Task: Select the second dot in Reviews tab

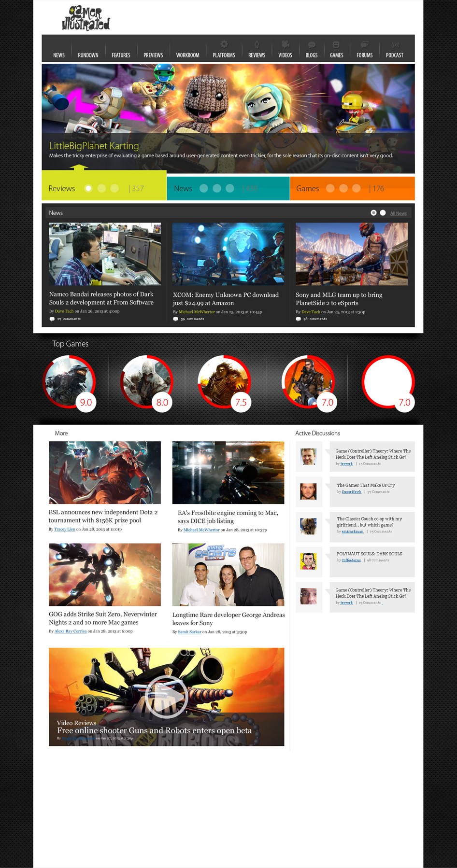Action: 101,188
